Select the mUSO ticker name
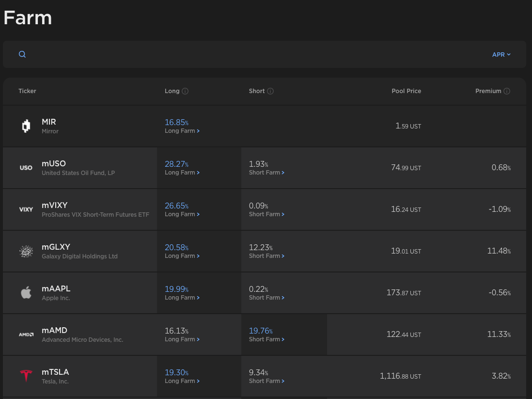This screenshot has height=399, width=532. tap(54, 163)
